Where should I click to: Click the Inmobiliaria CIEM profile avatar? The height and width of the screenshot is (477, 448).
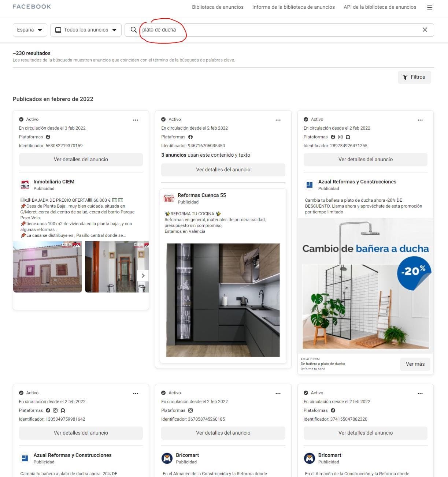(x=25, y=185)
